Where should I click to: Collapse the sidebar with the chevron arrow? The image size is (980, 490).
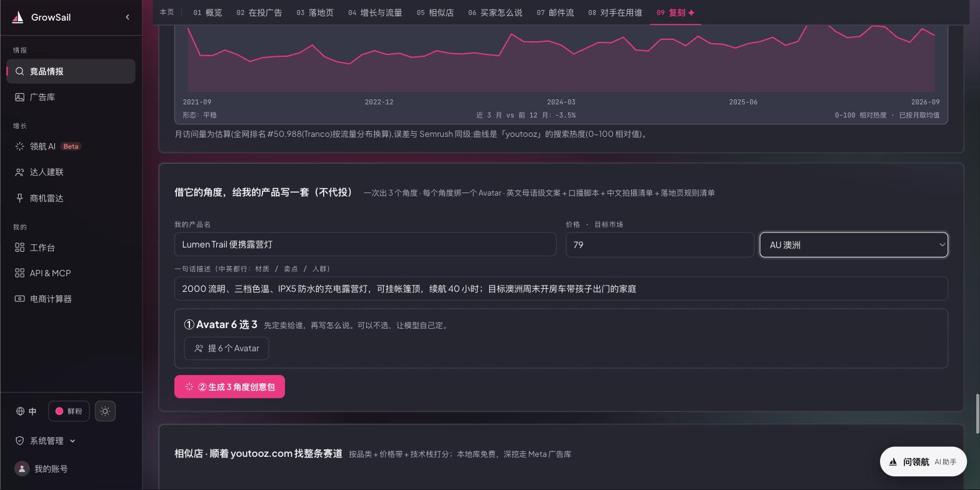tap(127, 17)
